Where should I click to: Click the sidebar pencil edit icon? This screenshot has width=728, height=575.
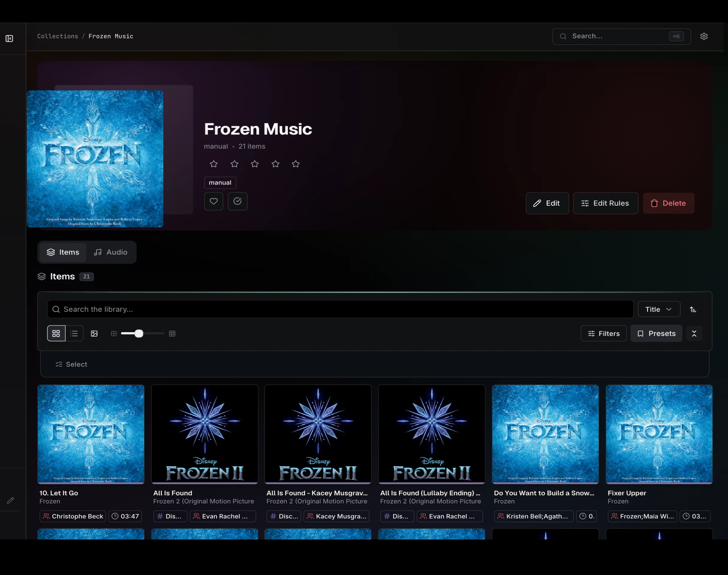(10, 501)
